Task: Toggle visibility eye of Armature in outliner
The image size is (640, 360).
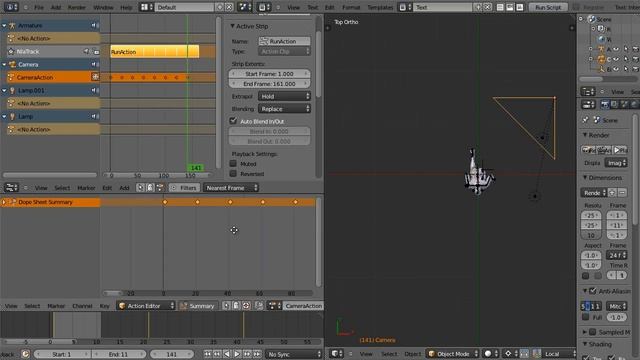Action: pos(616,49)
